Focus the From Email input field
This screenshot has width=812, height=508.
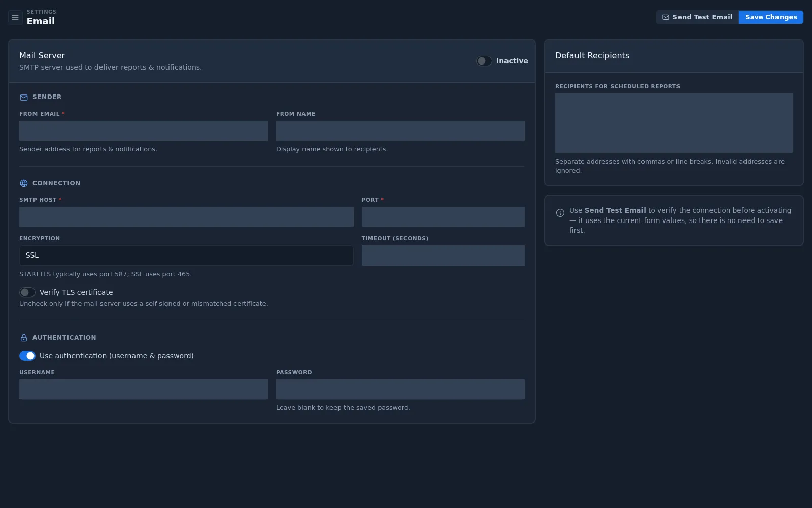point(144,131)
